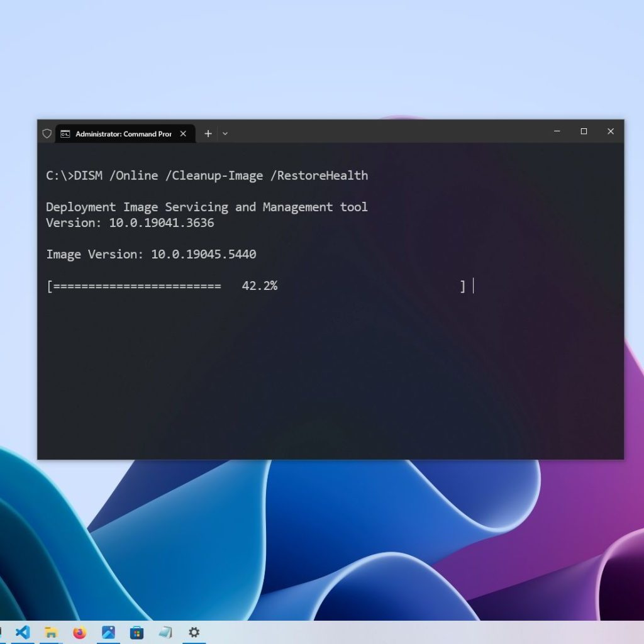Minimize the terminal window
This screenshot has width=644, height=644.
pyautogui.click(x=557, y=131)
